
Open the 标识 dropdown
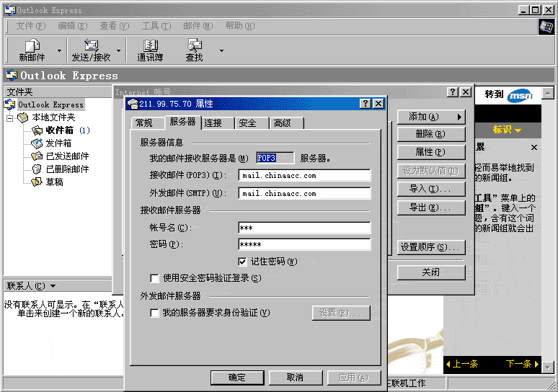click(x=507, y=130)
